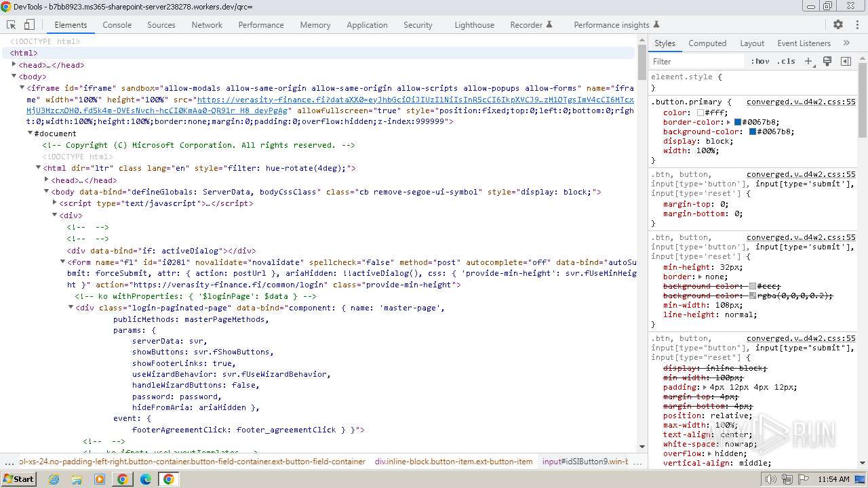Collapse the iframe element node
Viewport: 868px width, 488px height.
[x=22, y=87]
